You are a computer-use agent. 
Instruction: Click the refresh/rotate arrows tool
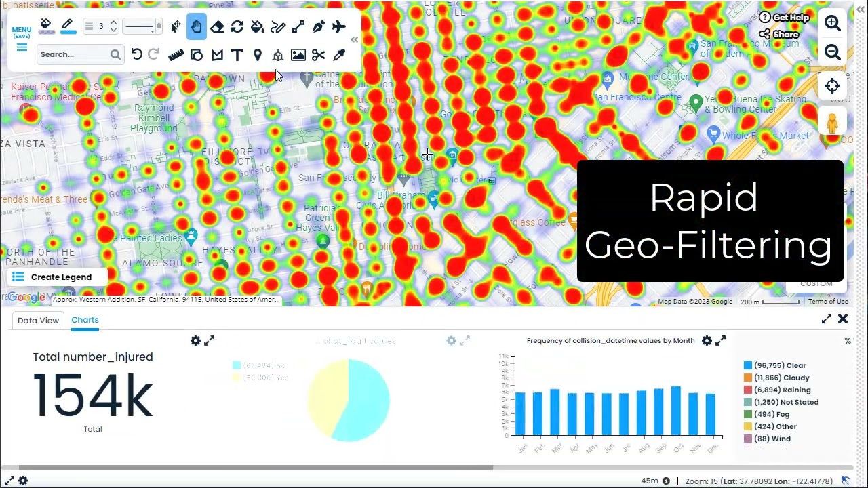pyautogui.click(x=237, y=26)
